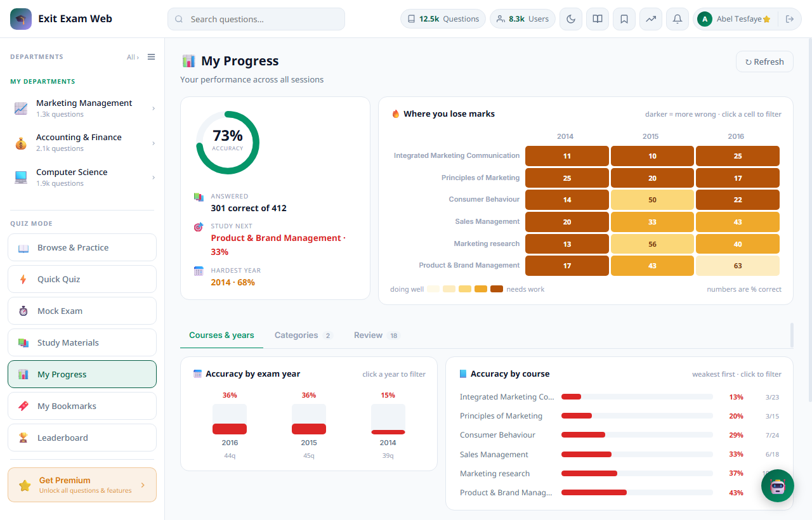Select the Consumer Behaviour 2015 heatmap cell

click(x=652, y=200)
